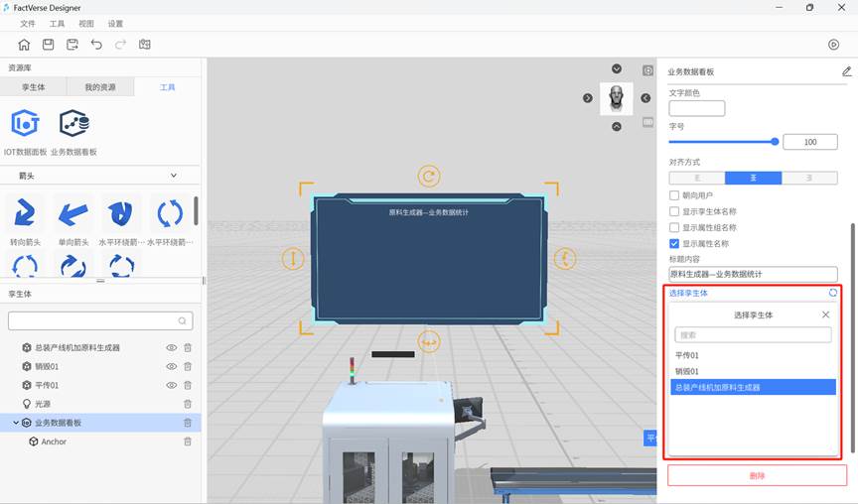The image size is (858, 504).
Task: Expand the 箭头 category dropdown
Action: pos(174,176)
